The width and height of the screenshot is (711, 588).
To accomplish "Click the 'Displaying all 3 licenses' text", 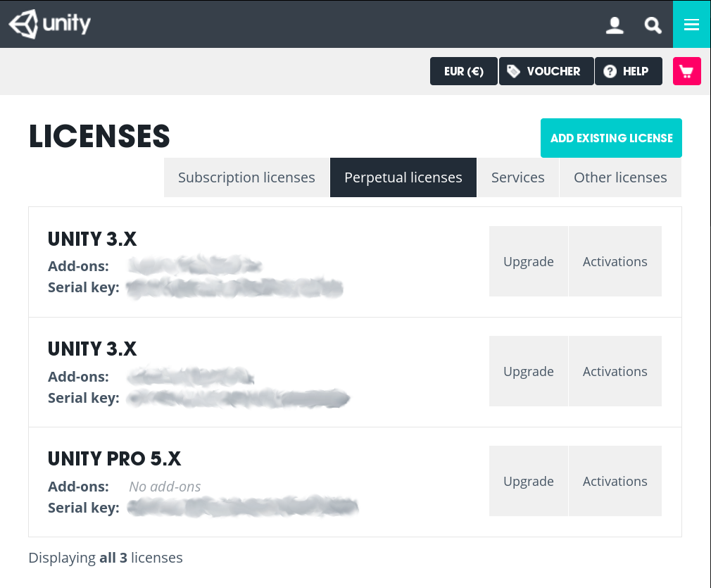I will [x=106, y=558].
